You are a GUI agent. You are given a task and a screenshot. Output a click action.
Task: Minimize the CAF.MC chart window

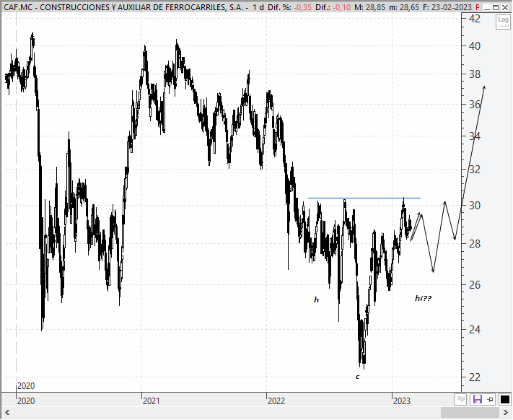click(487, 7)
